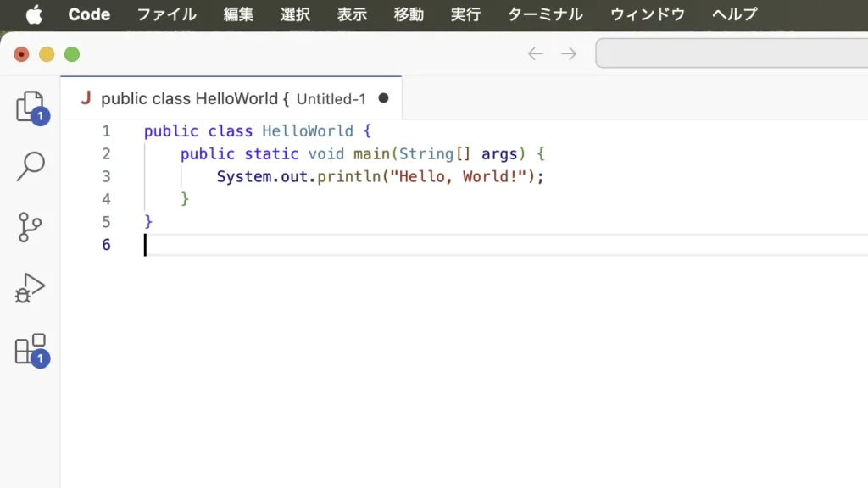Open the 表示 menu
The width and height of the screenshot is (868, 488).
(x=352, y=14)
